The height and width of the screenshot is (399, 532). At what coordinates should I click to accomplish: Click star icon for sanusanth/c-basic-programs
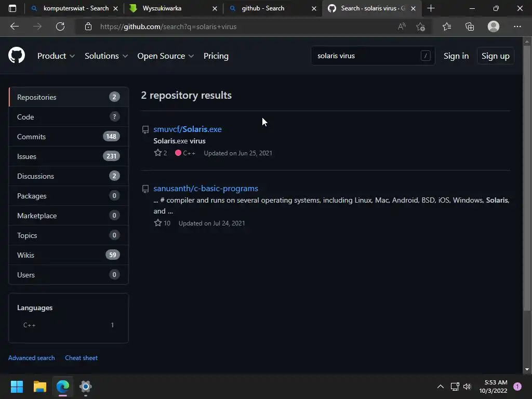point(158,223)
